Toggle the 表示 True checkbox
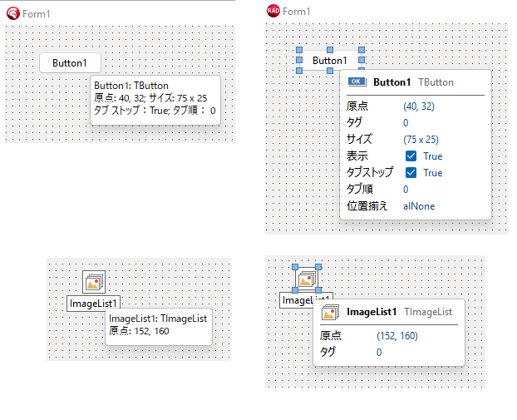The width and height of the screenshot is (517, 420). pos(411,156)
